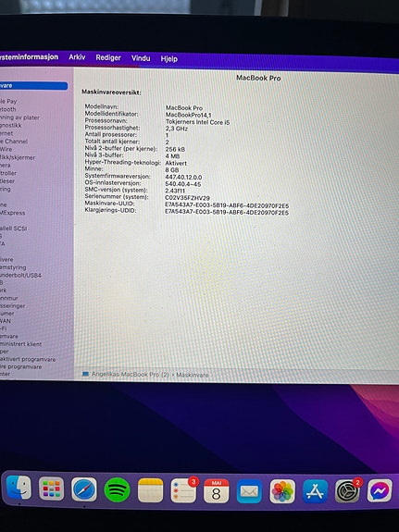
Task: Select Thunderbolt/USB4 in sidebar
Action: pyautogui.click(x=20, y=275)
